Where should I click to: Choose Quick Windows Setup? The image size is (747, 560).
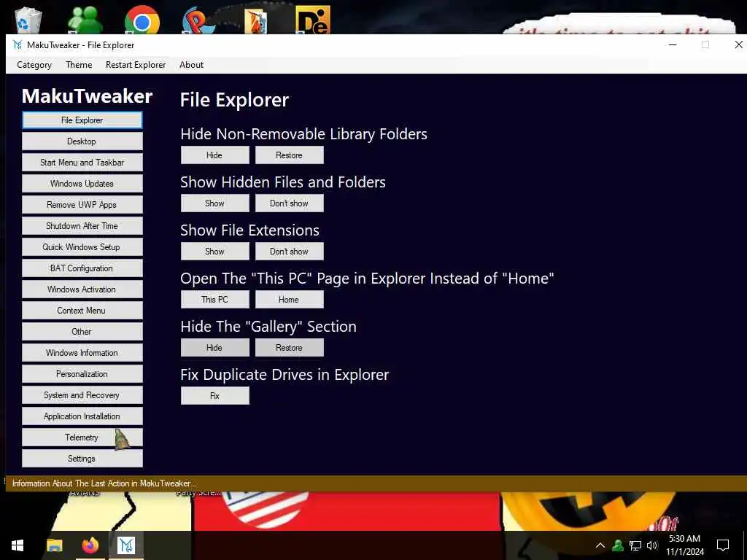[82, 247]
